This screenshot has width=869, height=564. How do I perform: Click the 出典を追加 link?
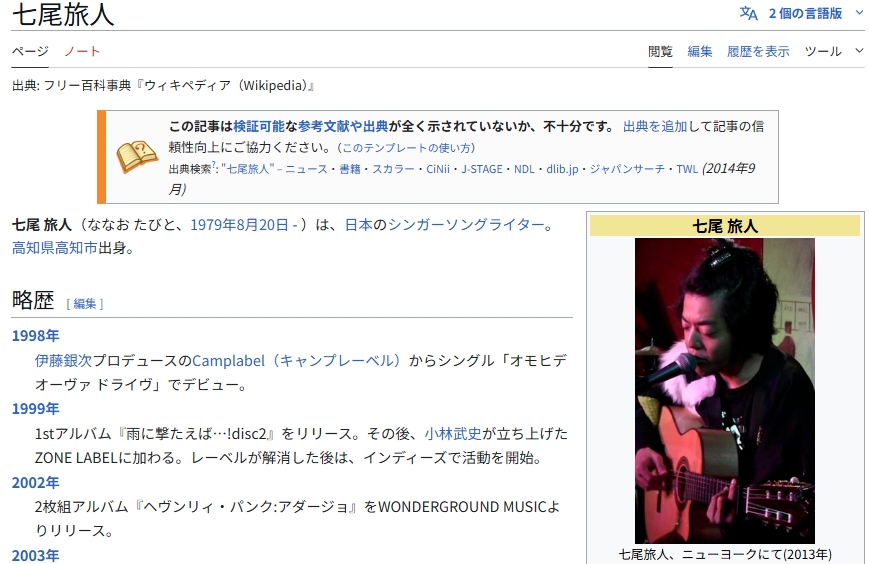[x=655, y=126]
